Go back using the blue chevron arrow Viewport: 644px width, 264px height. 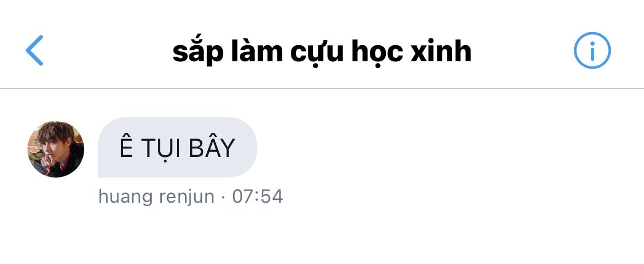click(x=34, y=50)
